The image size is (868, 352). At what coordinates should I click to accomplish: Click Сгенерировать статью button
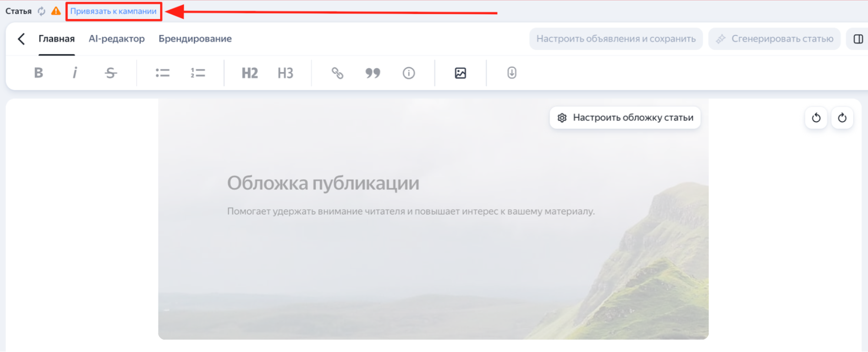pos(774,39)
